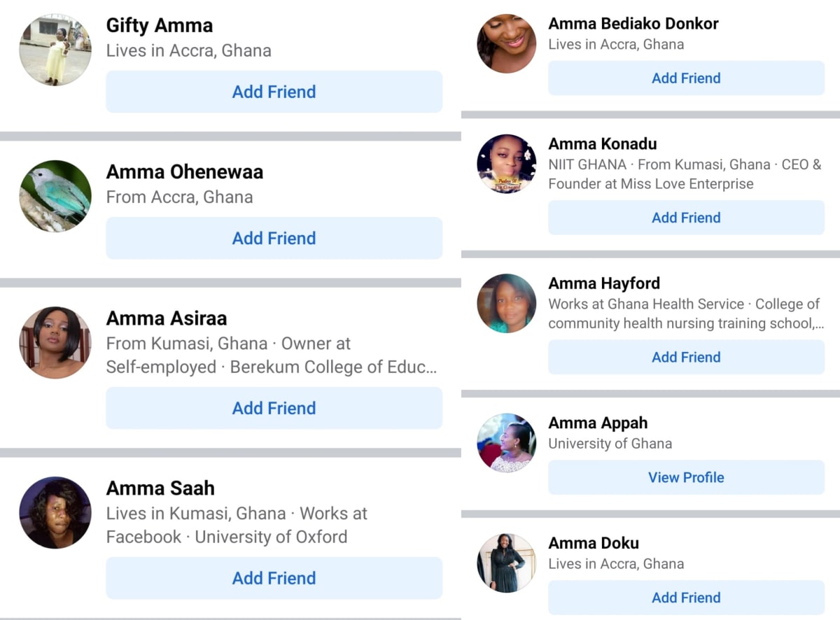
Task: Open the Amma Saah name link
Action: point(160,488)
